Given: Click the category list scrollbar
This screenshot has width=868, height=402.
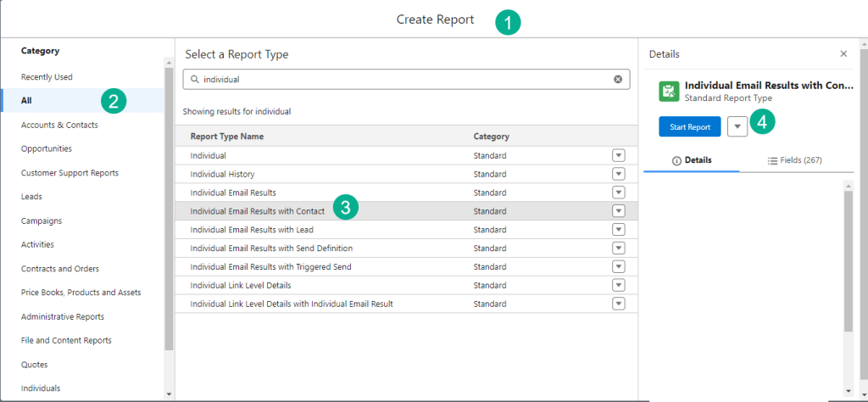Looking at the screenshot, I should [x=169, y=212].
